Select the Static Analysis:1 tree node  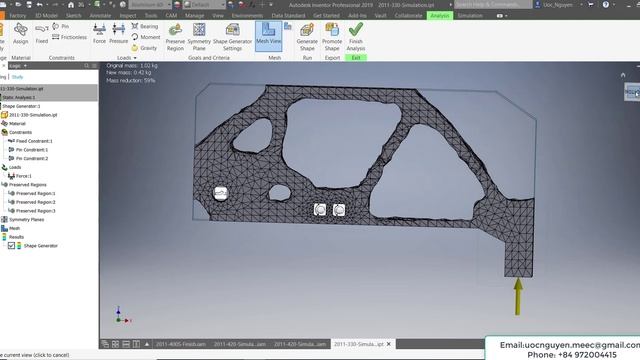click(x=19, y=97)
